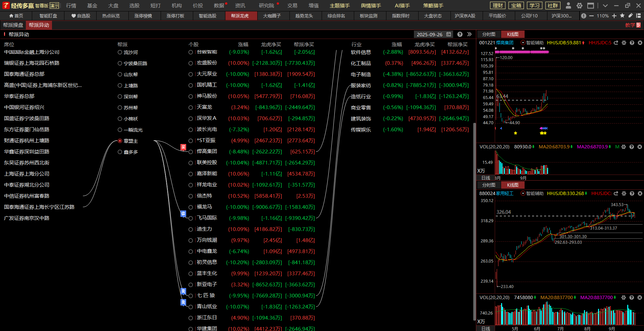Click the 社群 button
644x331 pixels.
(553, 5)
